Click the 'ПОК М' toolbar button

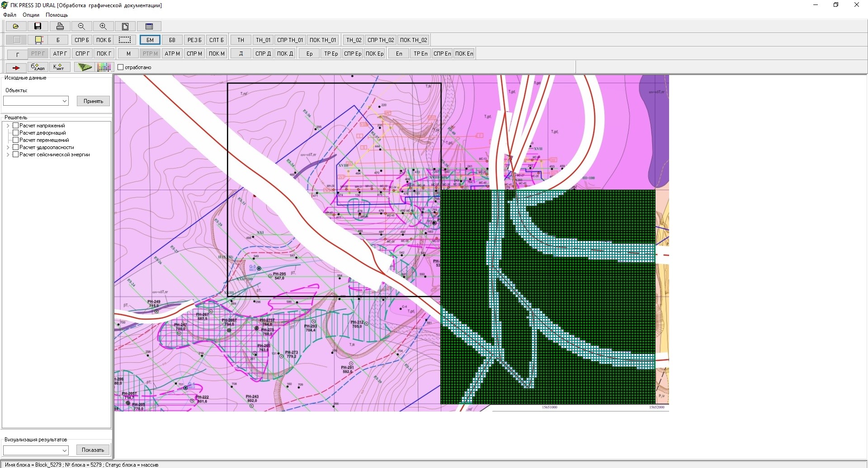coord(217,54)
